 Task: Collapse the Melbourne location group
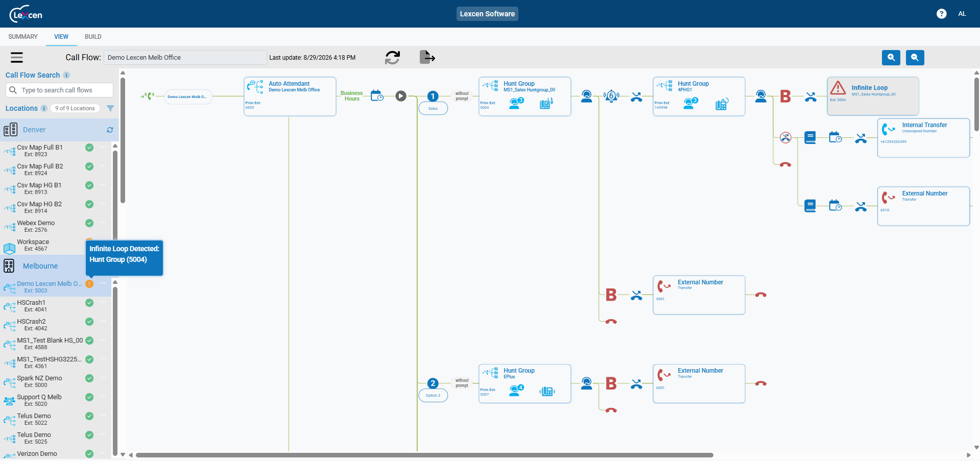[40, 266]
